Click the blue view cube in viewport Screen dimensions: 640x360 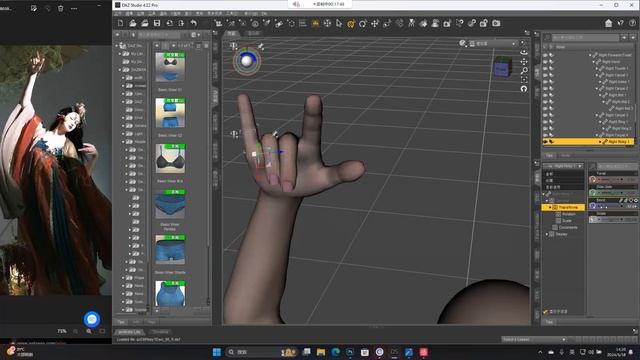(x=502, y=67)
